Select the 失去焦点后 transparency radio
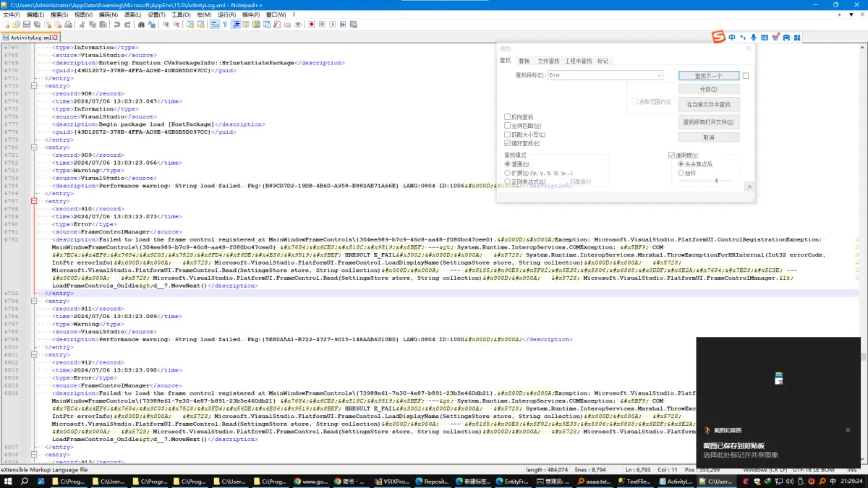Image resolution: width=868 pixels, height=488 pixels. (x=681, y=164)
